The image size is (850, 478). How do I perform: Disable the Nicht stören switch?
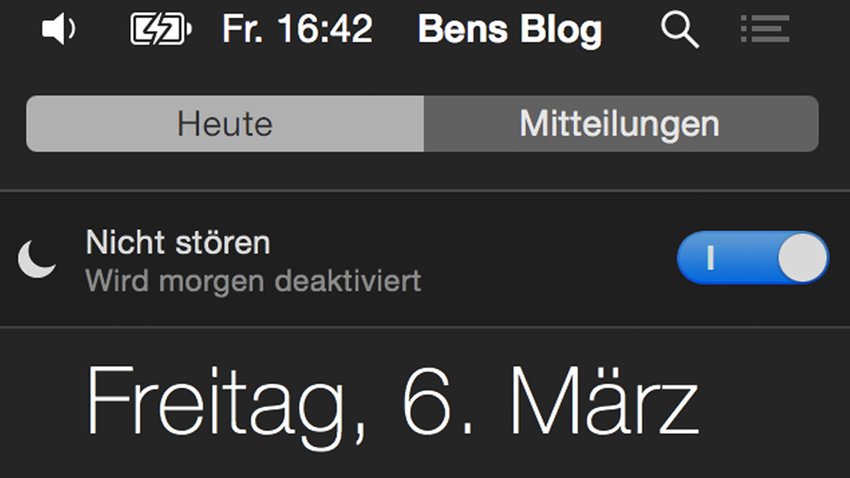(x=752, y=257)
